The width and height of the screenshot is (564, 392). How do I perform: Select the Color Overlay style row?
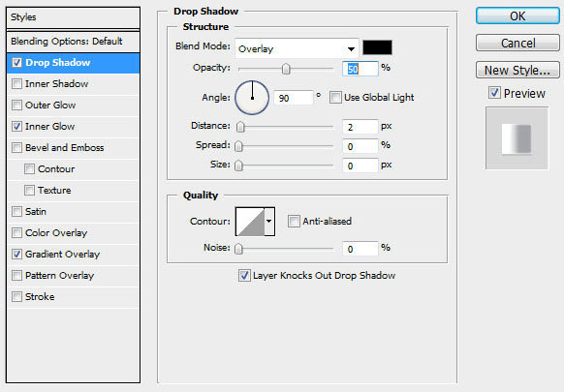pyautogui.click(x=73, y=233)
